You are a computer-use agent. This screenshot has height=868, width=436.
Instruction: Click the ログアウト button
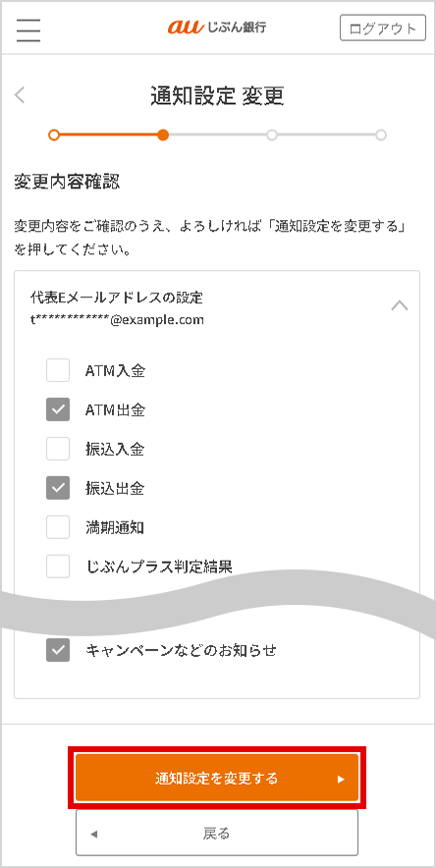pos(383,28)
